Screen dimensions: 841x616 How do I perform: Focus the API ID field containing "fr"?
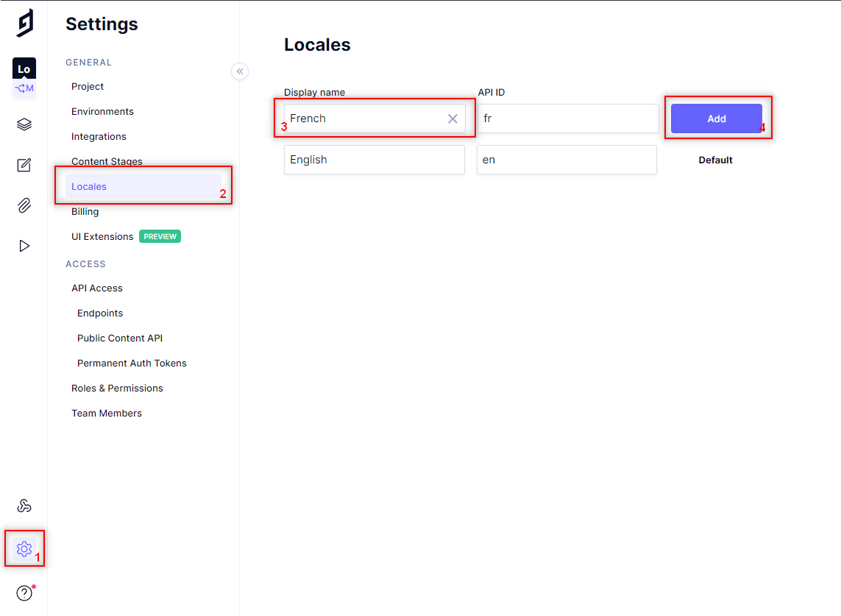pos(567,118)
